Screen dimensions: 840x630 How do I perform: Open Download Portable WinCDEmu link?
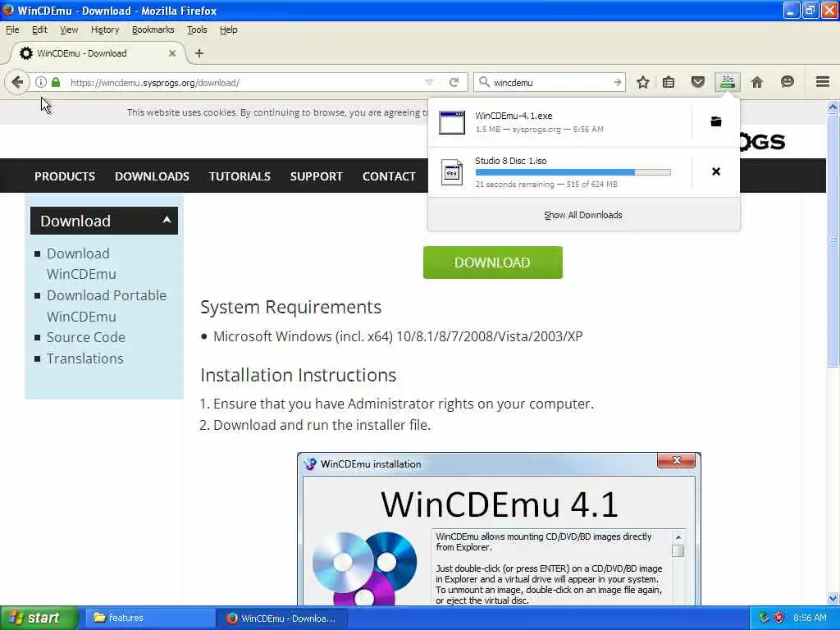point(106,306)
